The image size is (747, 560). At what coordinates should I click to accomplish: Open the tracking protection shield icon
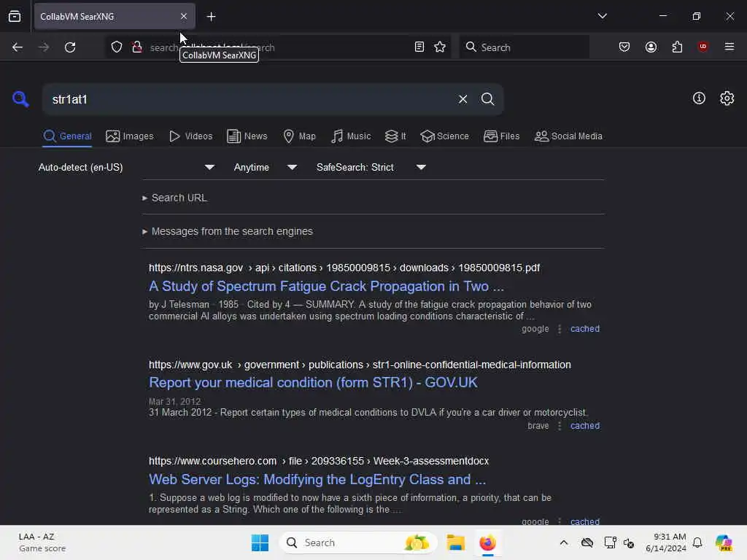[x=117, y=47]
